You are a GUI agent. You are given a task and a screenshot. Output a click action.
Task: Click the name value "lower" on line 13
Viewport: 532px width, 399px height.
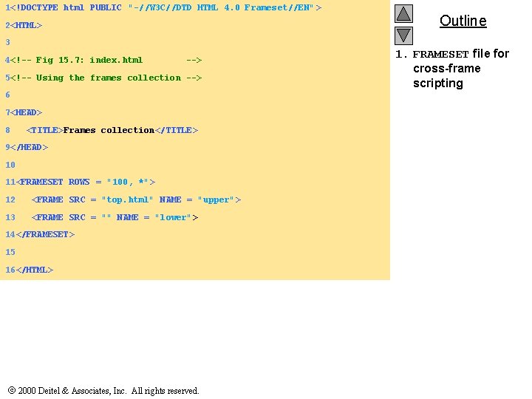click(173, 217)
